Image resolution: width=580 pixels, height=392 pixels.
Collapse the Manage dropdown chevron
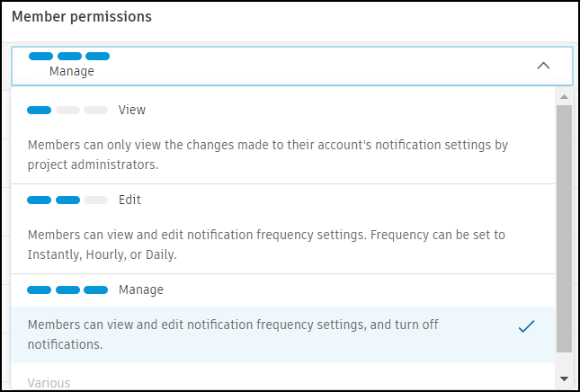[x=542, y=66]
